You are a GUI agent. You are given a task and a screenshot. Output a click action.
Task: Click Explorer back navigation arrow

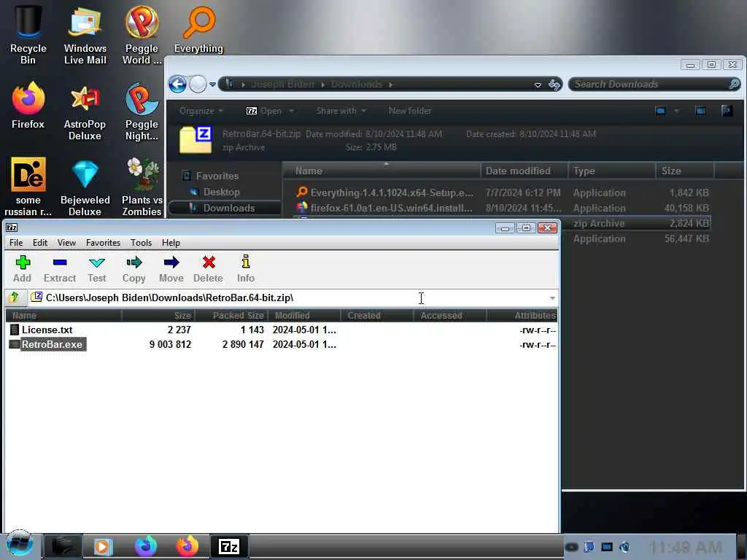(x=177, y=85)
